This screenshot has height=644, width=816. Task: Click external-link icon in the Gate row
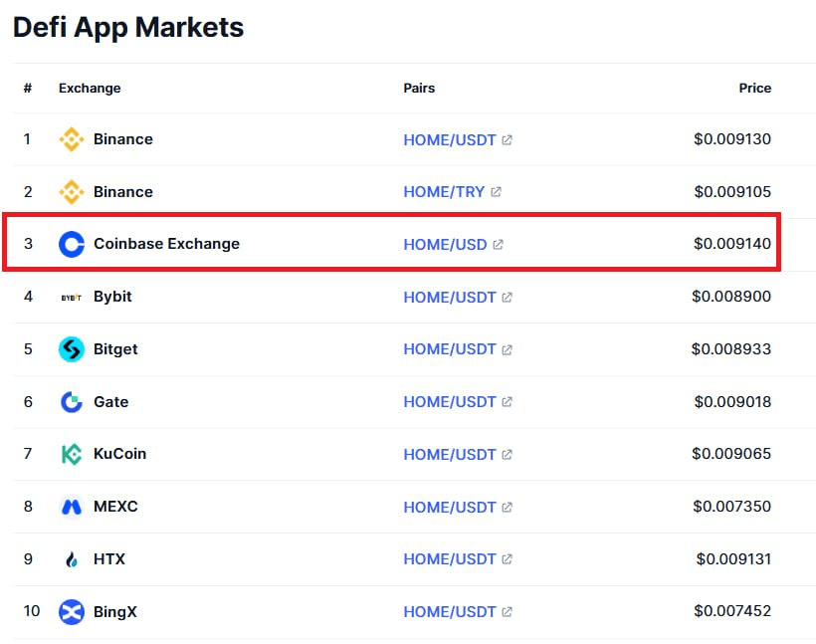tap(507, 402)
